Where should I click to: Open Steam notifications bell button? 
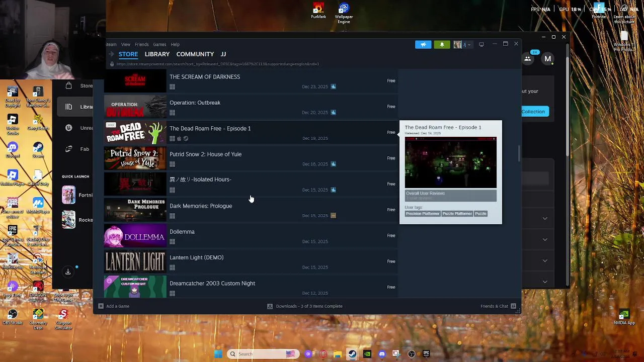pos(442,45)
